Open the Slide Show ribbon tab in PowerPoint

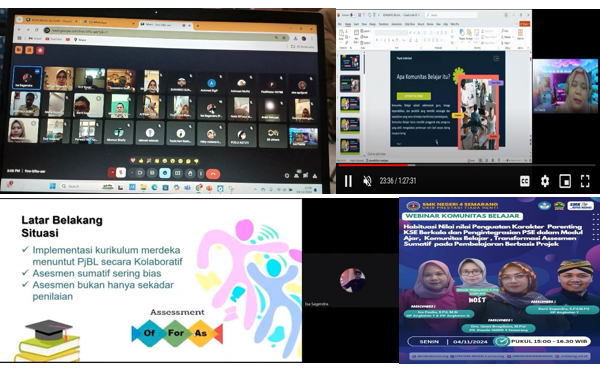410,24
